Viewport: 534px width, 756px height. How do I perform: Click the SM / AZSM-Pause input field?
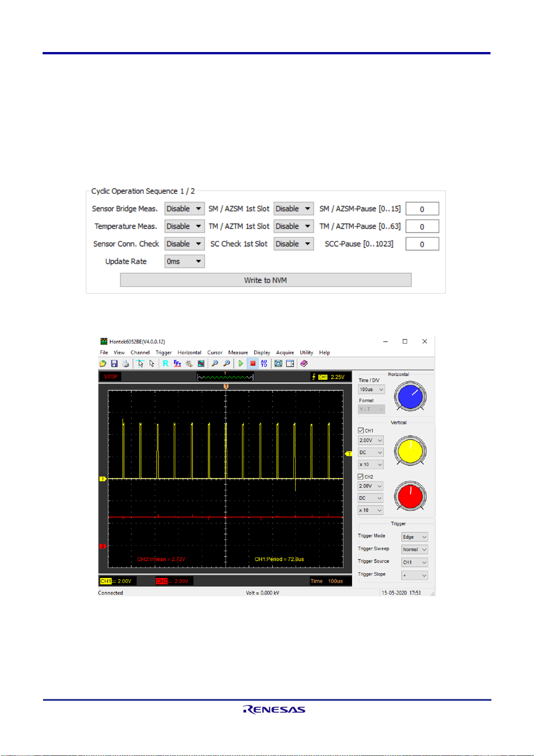point(422,209)
